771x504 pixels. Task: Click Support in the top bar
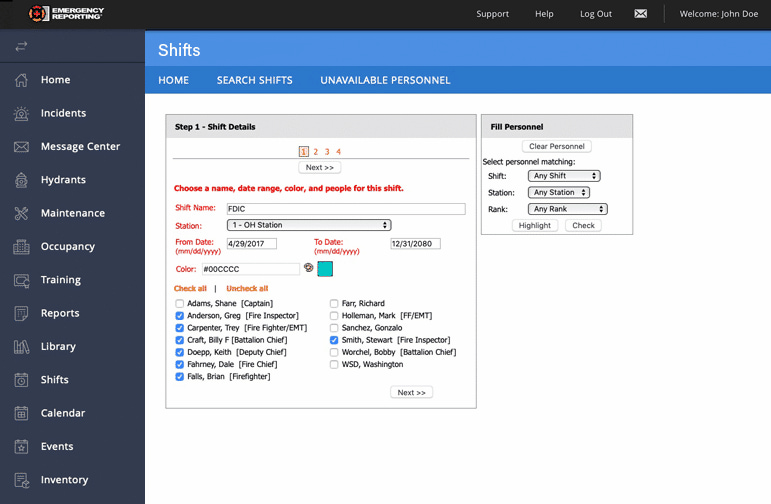click(x=492, y=14)
